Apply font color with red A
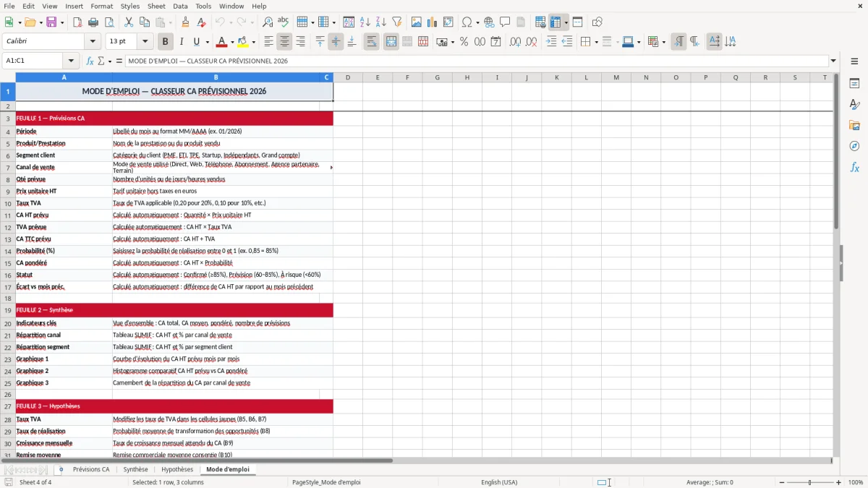The image size is (868, 488). [x=221, y=42]
